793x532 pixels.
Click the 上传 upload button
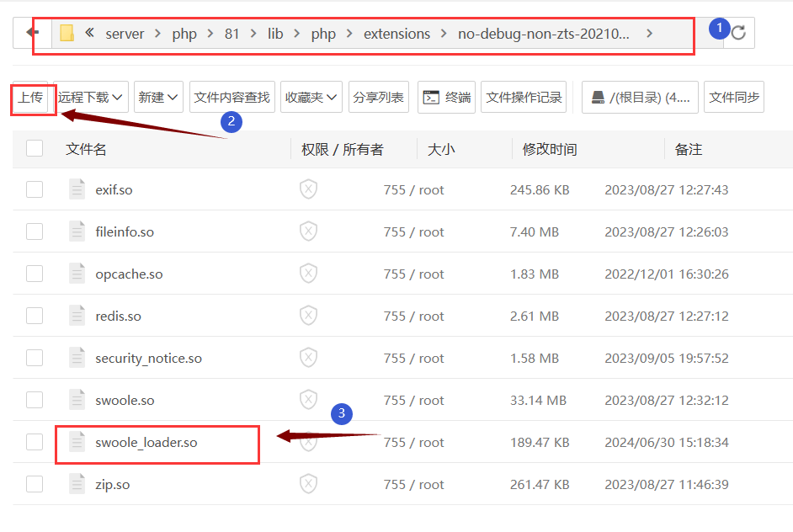coord(32,97)
